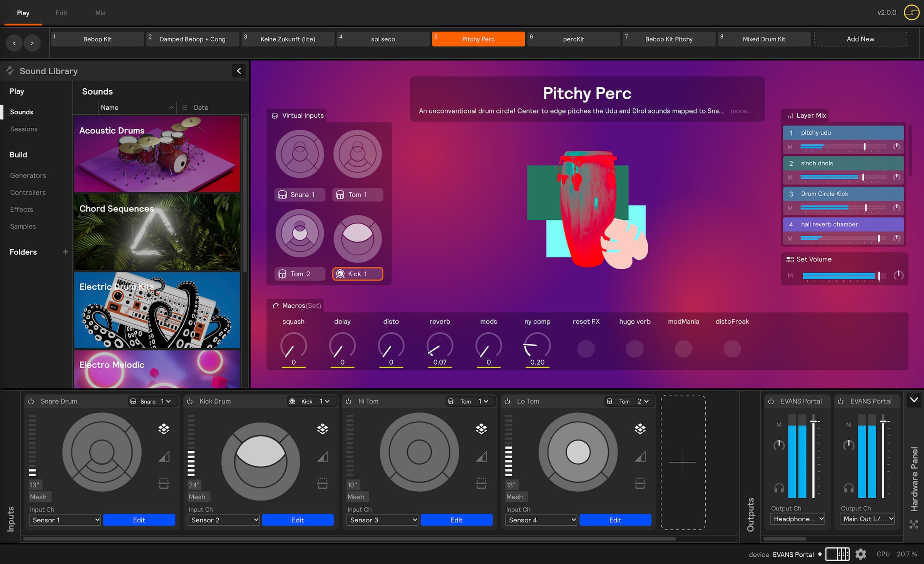Turn the reverb macro knob

pyautogui.click(x=439, y=346)
